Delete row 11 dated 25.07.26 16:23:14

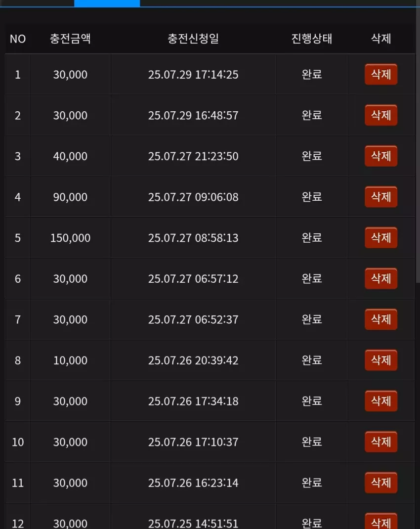381,483
